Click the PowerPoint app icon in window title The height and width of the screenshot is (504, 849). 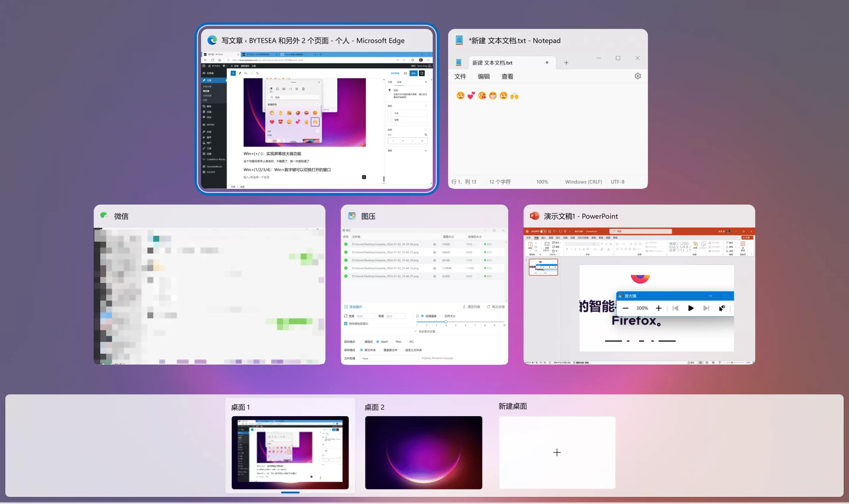534,216
